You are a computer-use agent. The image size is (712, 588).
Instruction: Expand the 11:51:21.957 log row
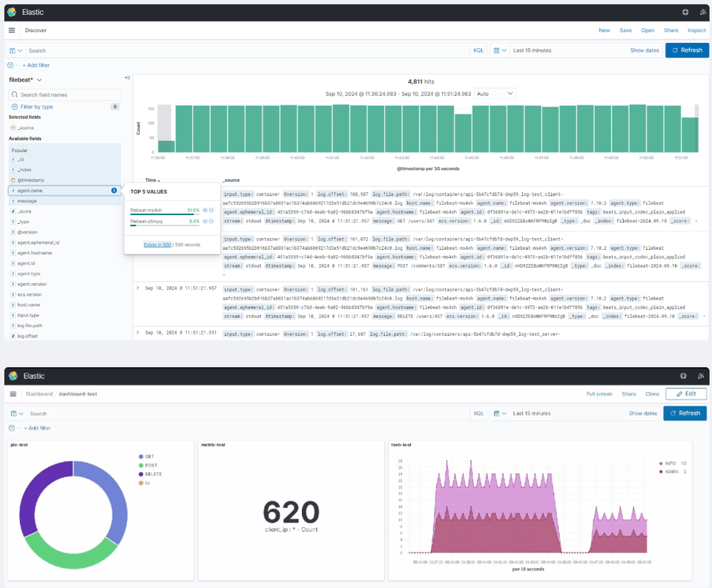138,288
